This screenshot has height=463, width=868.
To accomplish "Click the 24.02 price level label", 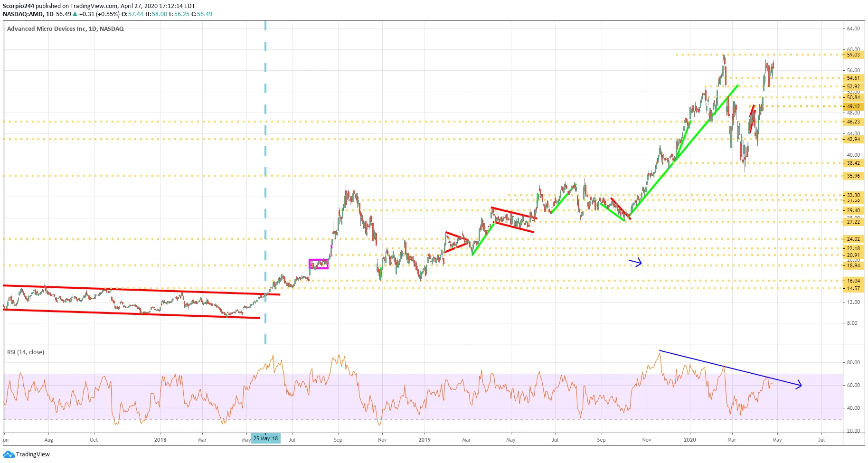I will pos(853,239).
